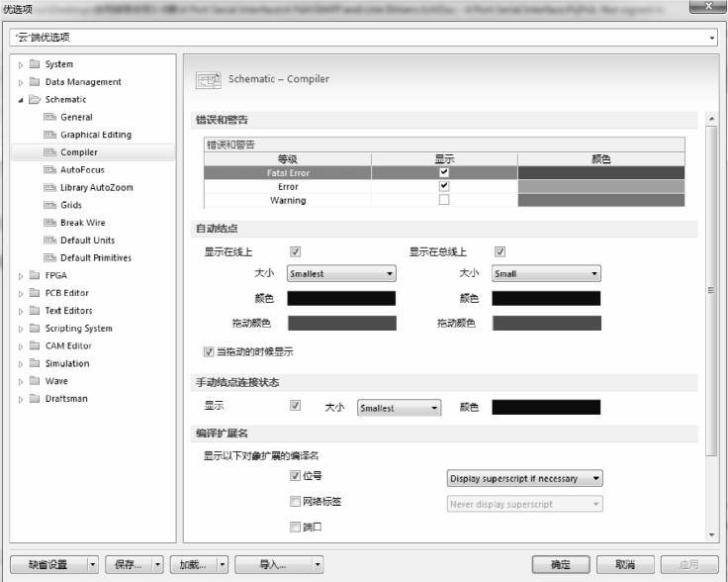Click the Warning color swatch
The image size is (728, 582).
601,200
